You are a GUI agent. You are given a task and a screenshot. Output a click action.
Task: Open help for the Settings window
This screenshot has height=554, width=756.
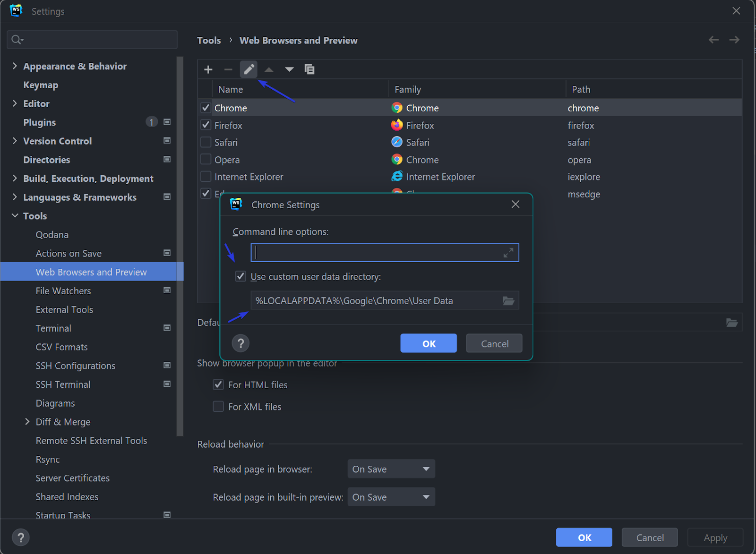[20, 537]
